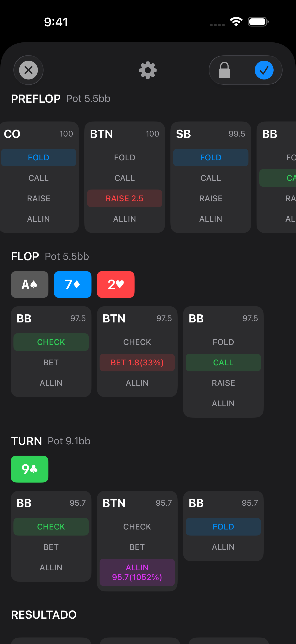Open settings with the gear icon

pyautogui.click(x=148, y=70)
